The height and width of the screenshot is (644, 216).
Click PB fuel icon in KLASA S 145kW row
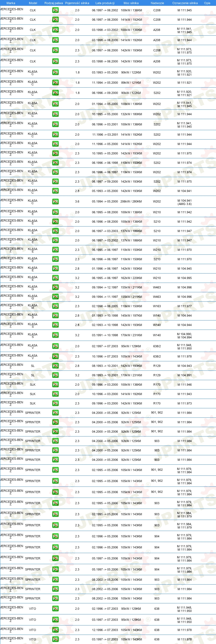pos(55,316)
